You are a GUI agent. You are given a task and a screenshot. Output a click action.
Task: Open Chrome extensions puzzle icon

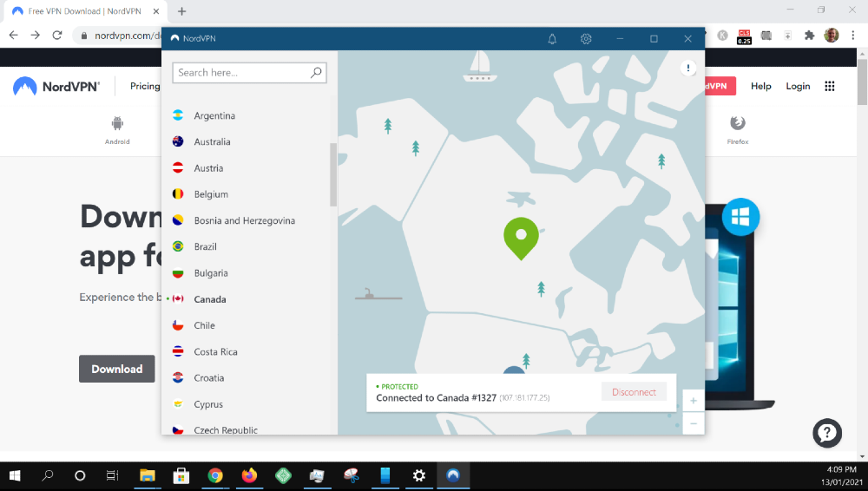point(809,36)
